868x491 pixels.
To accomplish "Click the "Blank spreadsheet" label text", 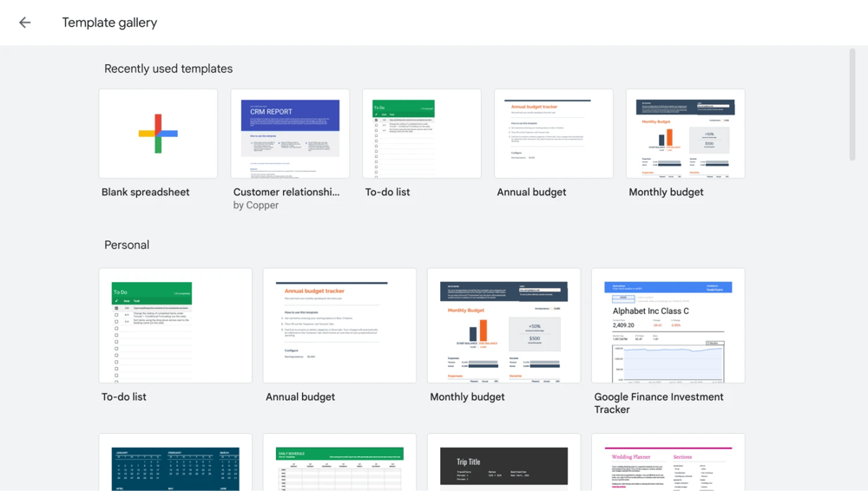I will (145, 193).
